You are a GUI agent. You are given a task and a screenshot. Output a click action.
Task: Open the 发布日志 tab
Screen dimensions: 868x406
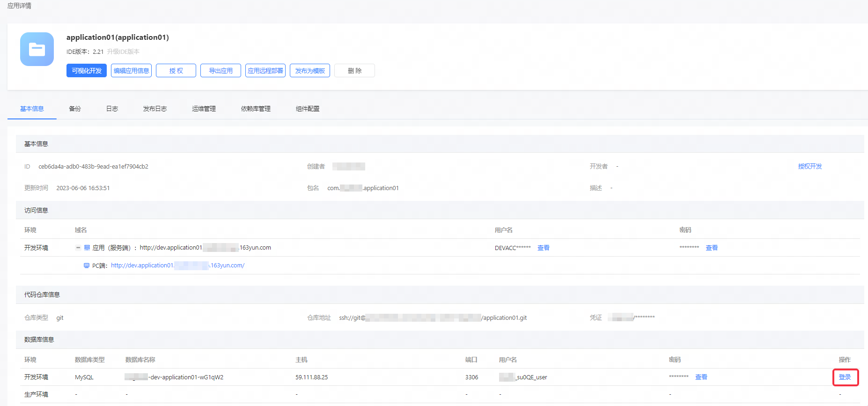click(155, 109)
